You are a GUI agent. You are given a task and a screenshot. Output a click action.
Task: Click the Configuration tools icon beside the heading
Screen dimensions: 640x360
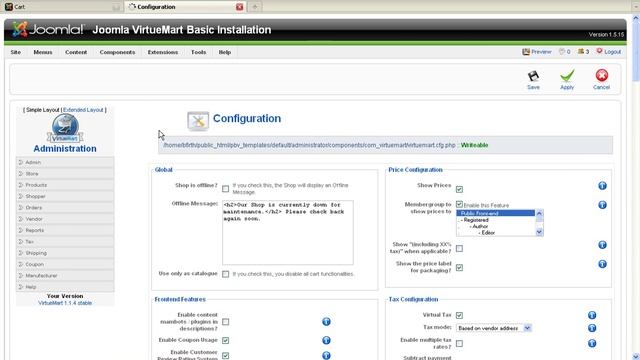pos(198,121)
